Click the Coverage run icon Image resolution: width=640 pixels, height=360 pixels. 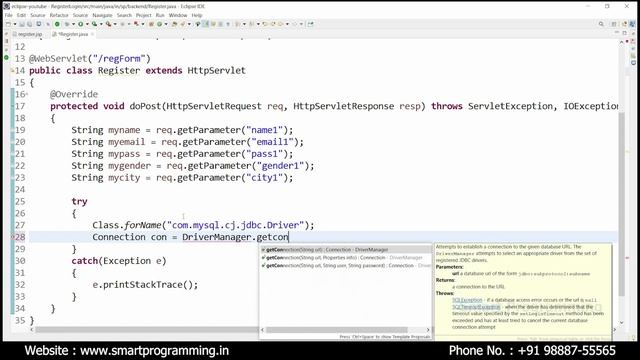coord(94,24)
